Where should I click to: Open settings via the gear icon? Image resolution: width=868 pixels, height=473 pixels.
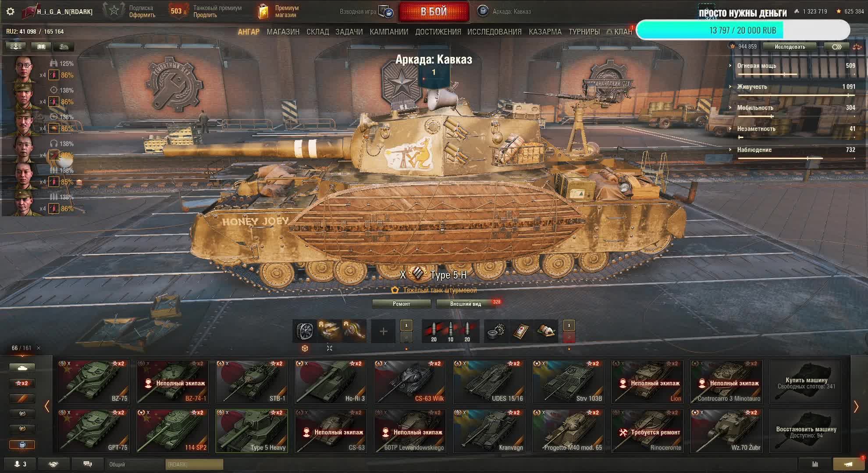pos(11,12)
